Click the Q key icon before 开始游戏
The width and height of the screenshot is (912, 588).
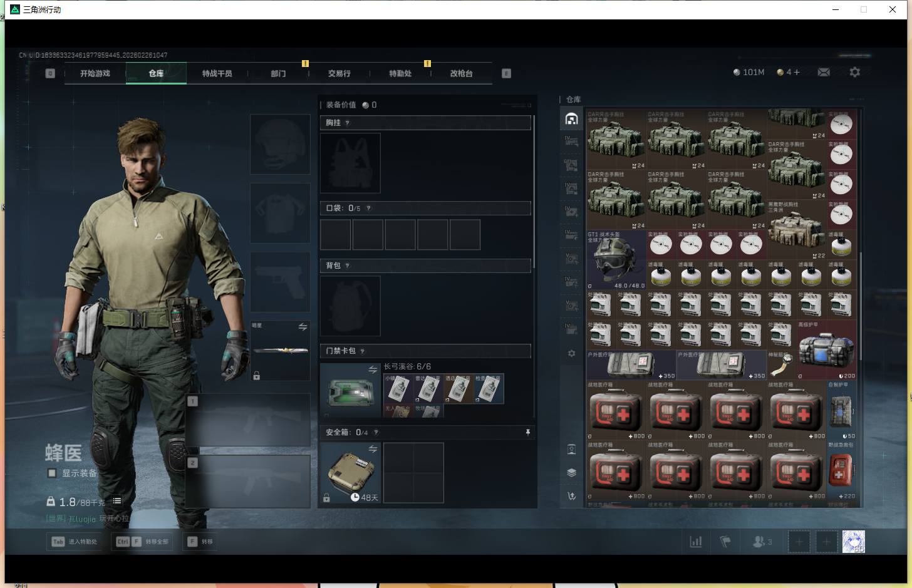pos(50,73)
